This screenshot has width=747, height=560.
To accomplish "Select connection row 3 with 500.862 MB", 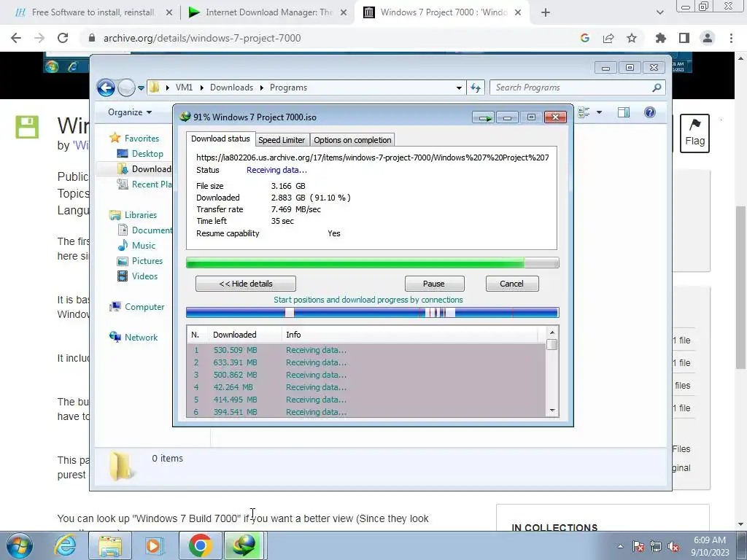I will [366, 375].
